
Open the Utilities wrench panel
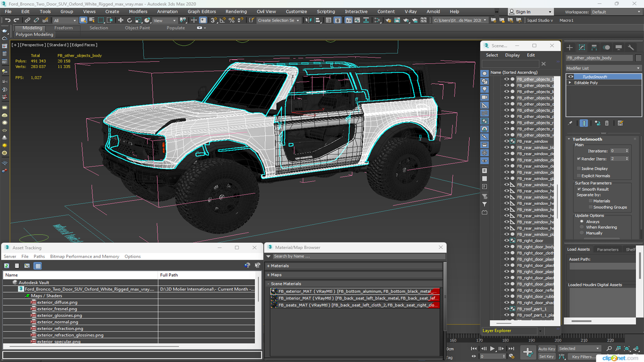(631, 47)
